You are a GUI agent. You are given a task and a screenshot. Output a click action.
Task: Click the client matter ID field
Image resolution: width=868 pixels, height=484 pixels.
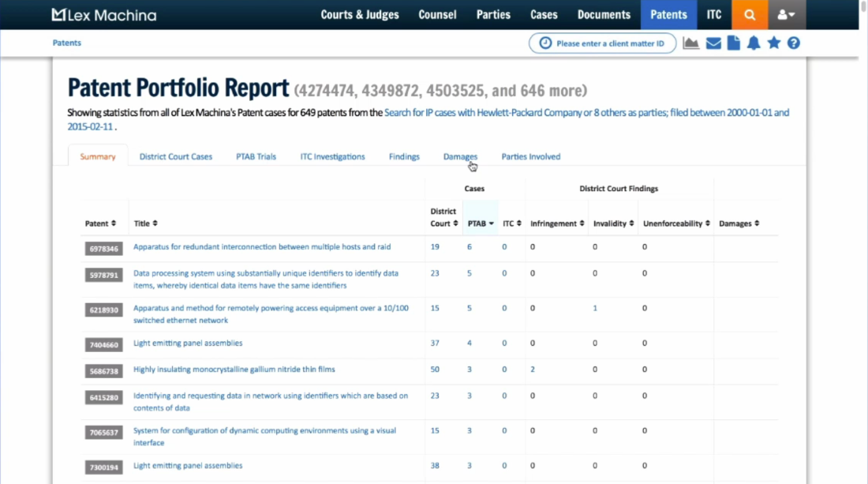click(x=602, y=43)
